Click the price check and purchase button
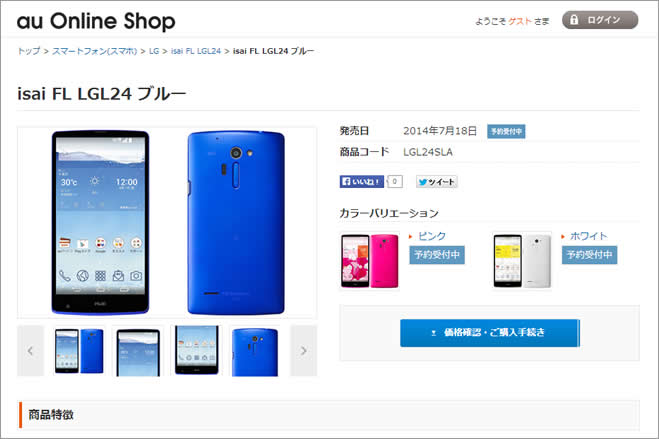The width and height of the screenshot is (659, 439). click(490, 333)
